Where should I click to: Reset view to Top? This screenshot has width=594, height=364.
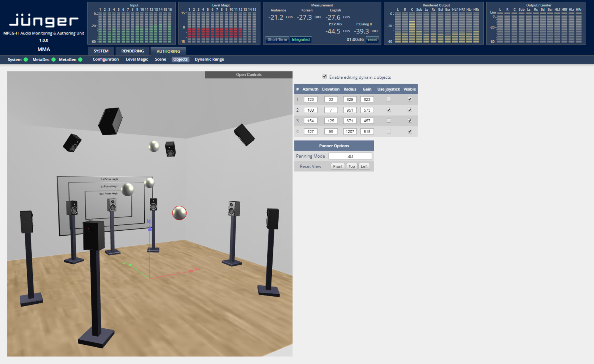click(351, 166)
